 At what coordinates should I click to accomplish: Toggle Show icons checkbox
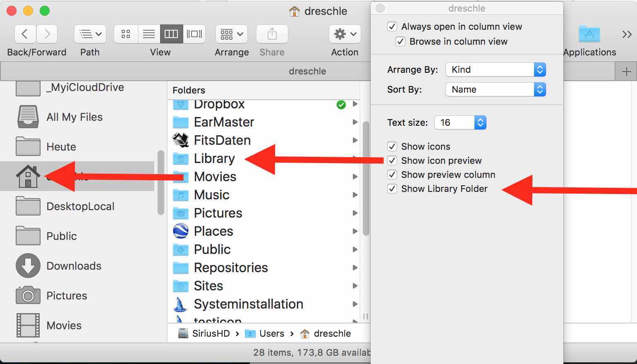(x=392, y=146)
